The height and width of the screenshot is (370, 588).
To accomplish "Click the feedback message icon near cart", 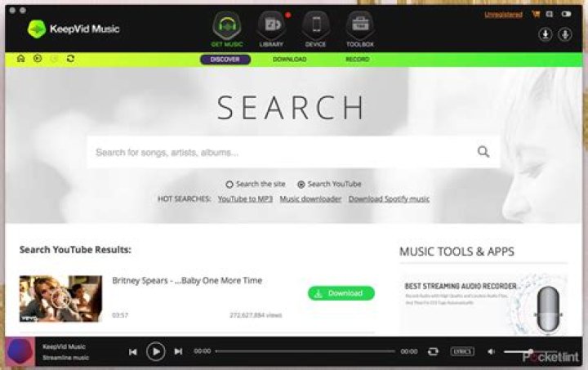I will [550, 14].
